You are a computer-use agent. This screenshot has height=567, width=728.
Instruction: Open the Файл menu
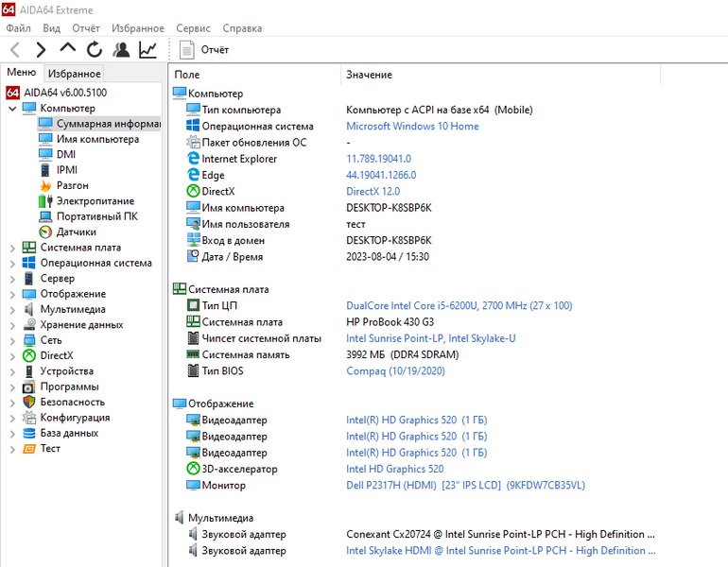[x=19, y=28]
